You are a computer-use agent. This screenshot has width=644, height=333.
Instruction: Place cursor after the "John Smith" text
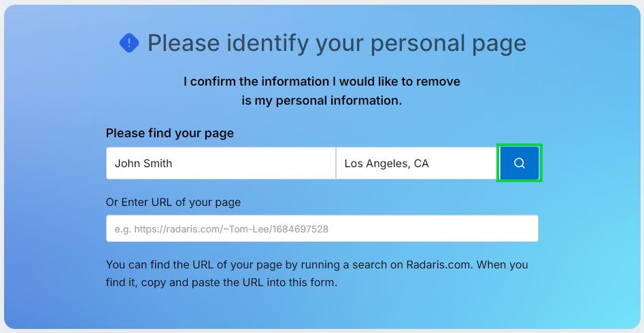(174, 163)
